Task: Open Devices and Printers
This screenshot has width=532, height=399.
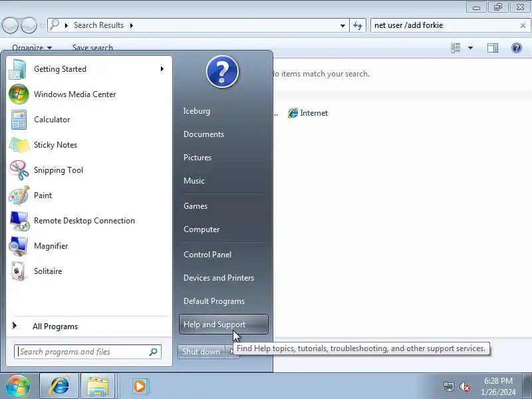Action: [x=219, y=278]
